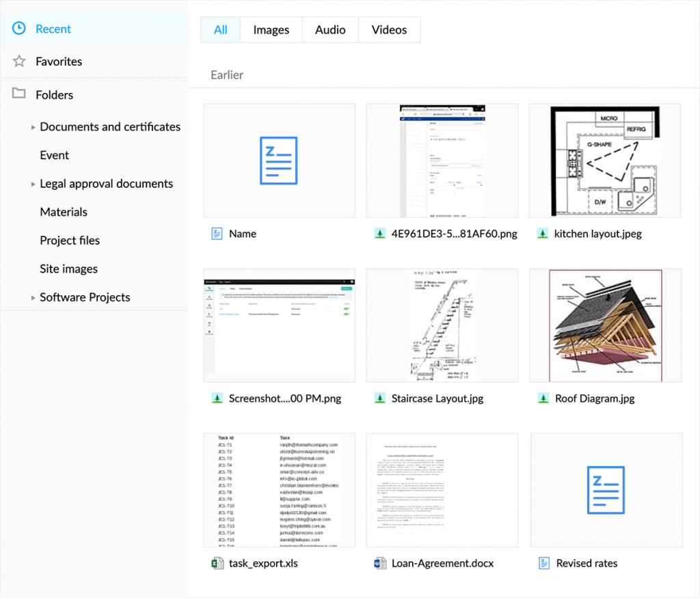Expand the Software Projects folder
This screenshot has width=700, height=598.
[x=32, y=297]
